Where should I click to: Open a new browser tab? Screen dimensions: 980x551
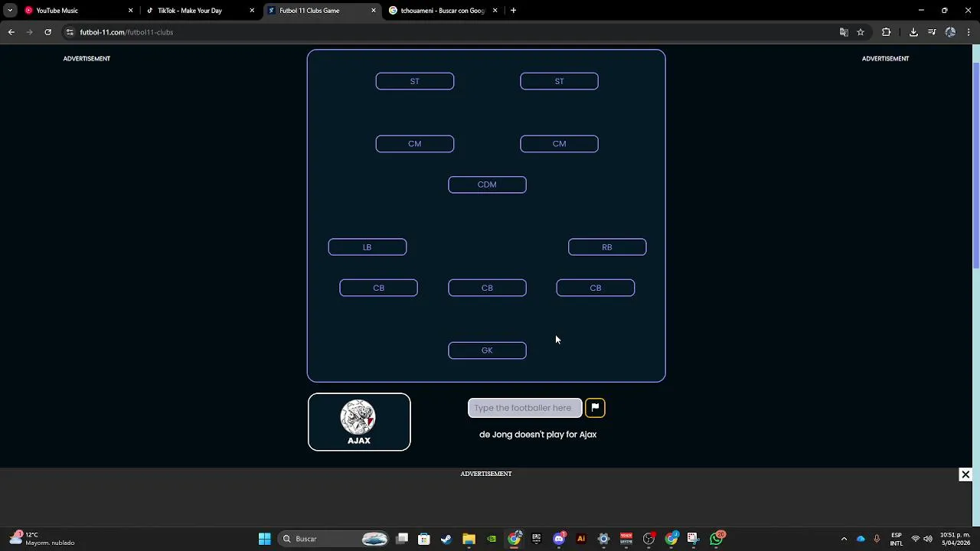click(x=513, y=11)
